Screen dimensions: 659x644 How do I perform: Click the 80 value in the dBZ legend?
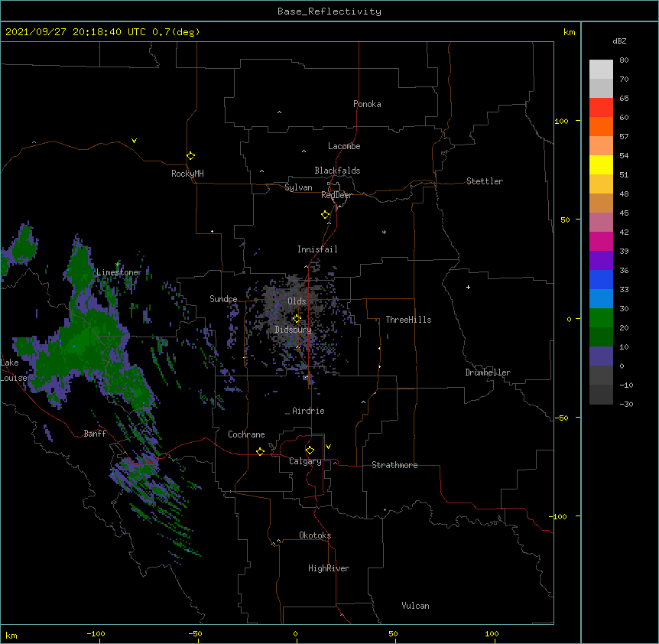pyautogui.click(x=624, y=60)
